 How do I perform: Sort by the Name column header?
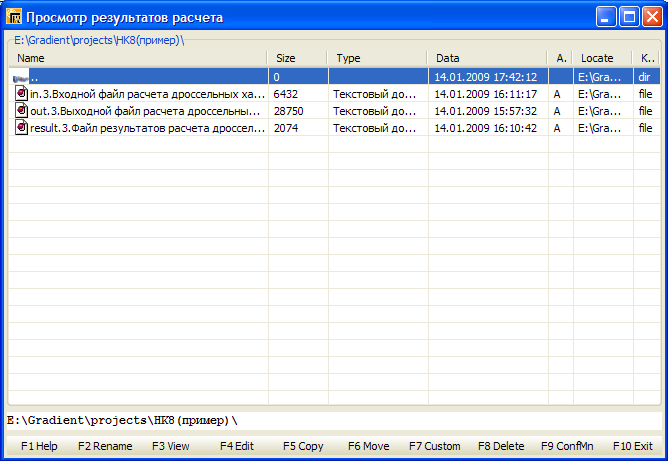click(x=138, y=58)
